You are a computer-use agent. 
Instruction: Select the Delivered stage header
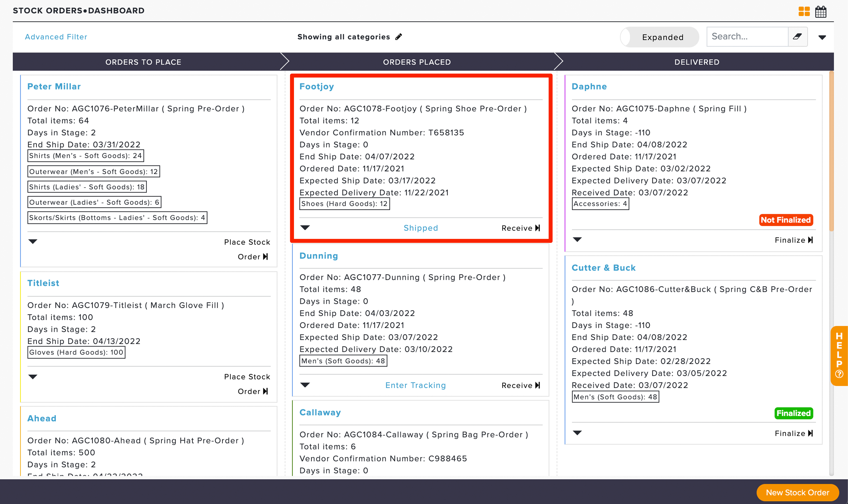pos(697,62)
